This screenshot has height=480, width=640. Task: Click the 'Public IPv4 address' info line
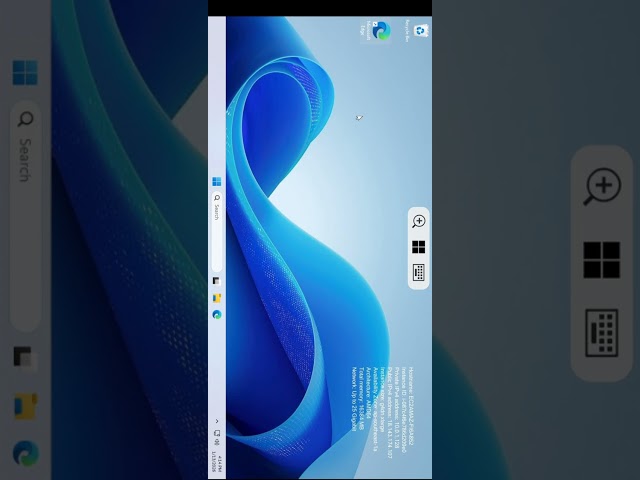pos(390,413)
